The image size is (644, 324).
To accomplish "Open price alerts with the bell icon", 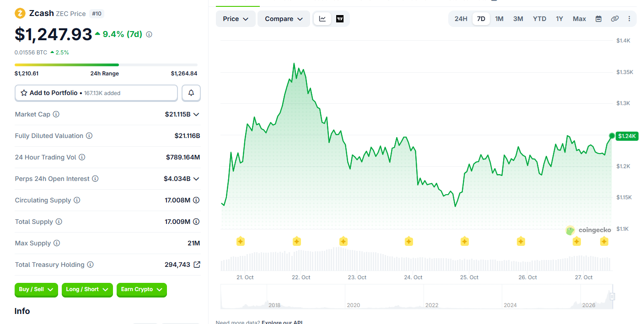I will (x=191, y=93).
